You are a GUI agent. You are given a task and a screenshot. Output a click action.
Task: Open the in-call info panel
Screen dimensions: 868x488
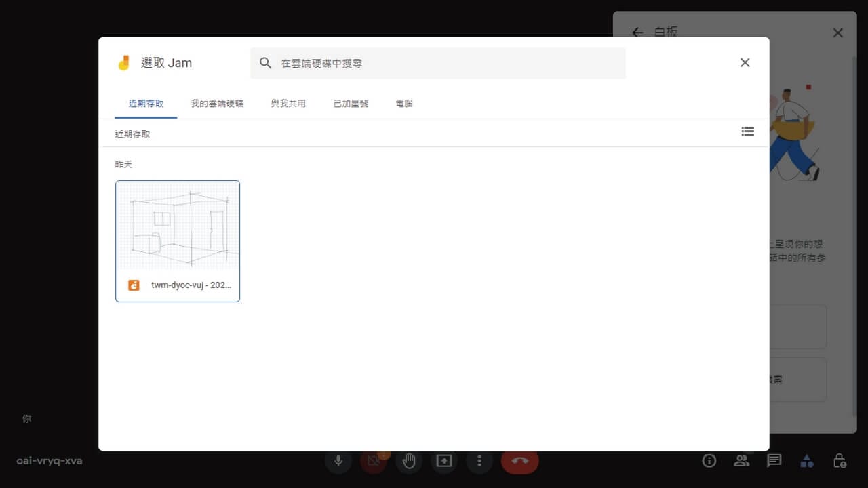[709, 460]
